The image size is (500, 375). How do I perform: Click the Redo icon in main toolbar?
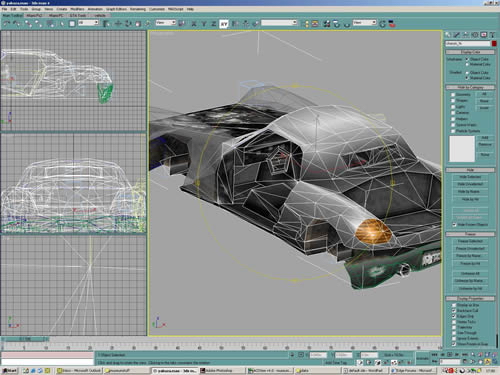(16, 23)
